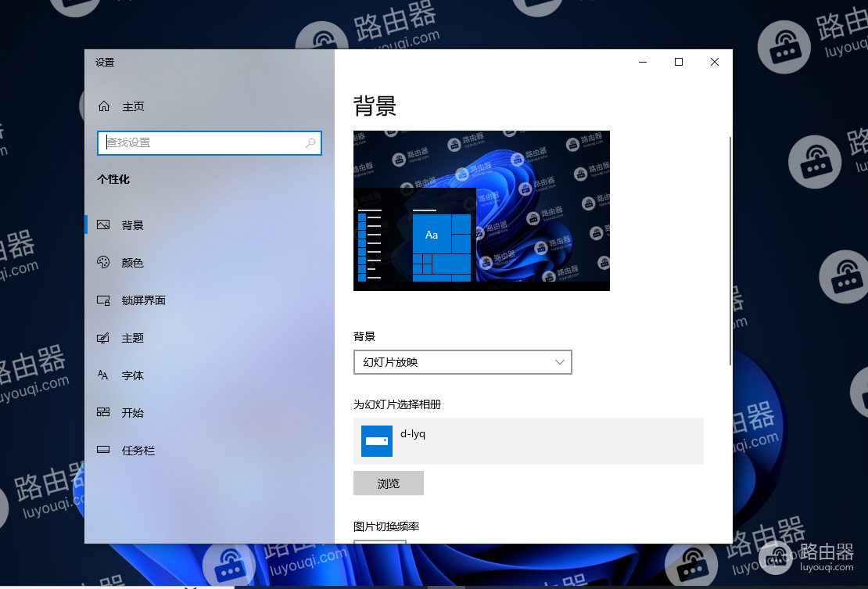The width and height of the screenshot is (868, 589).
Task: Go to the 颜色 settings page
Action: (x=210, y=262)
